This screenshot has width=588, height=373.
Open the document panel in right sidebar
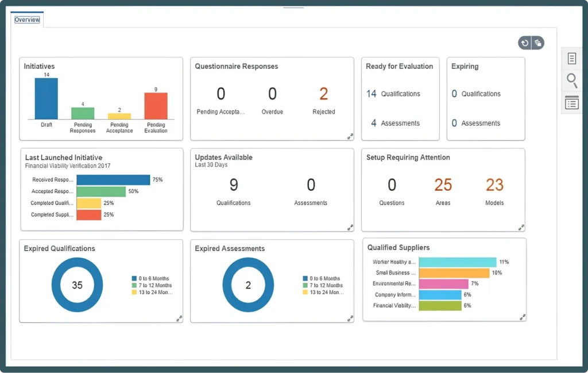point(572,59)
